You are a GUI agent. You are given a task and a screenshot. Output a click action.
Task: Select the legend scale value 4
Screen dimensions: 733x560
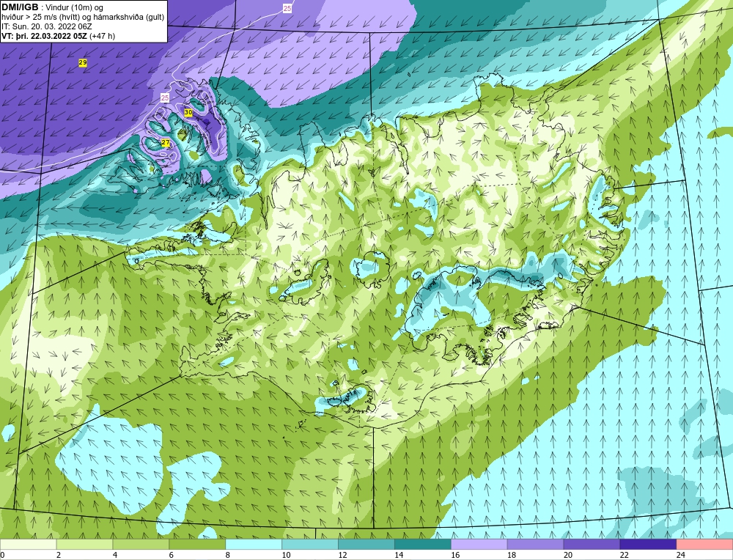click(115, 555)
